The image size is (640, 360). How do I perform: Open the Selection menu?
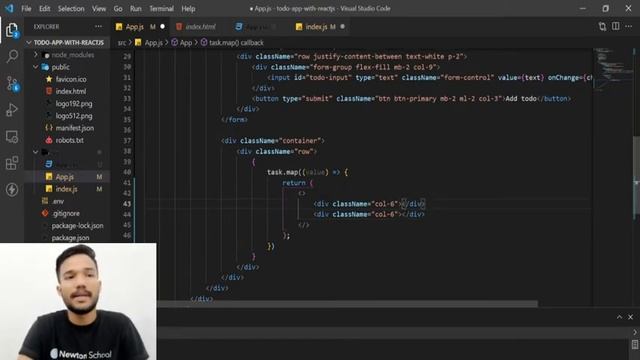point(71,9)
